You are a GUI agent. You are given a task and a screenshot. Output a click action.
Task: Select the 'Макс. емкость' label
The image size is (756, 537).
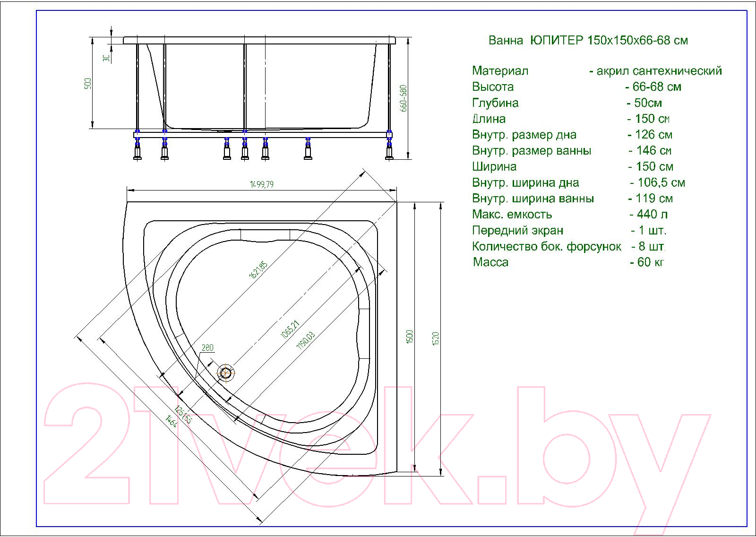[512, 215]
